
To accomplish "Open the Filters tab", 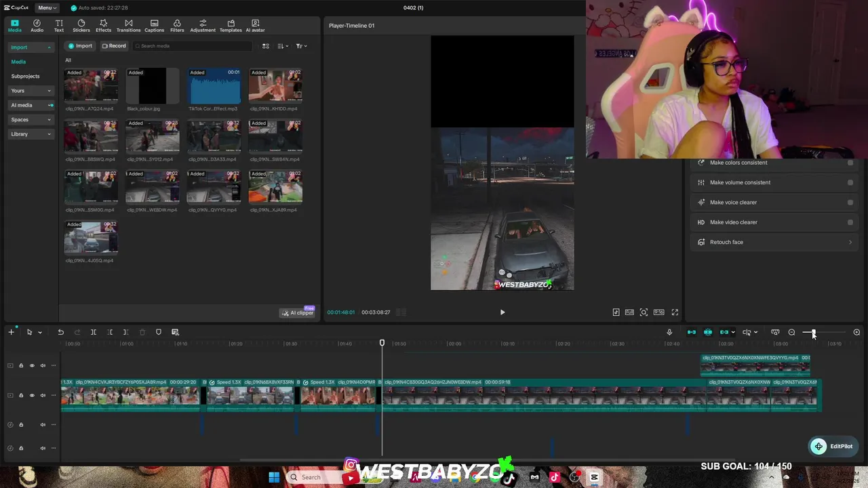I will pos(177,26).
